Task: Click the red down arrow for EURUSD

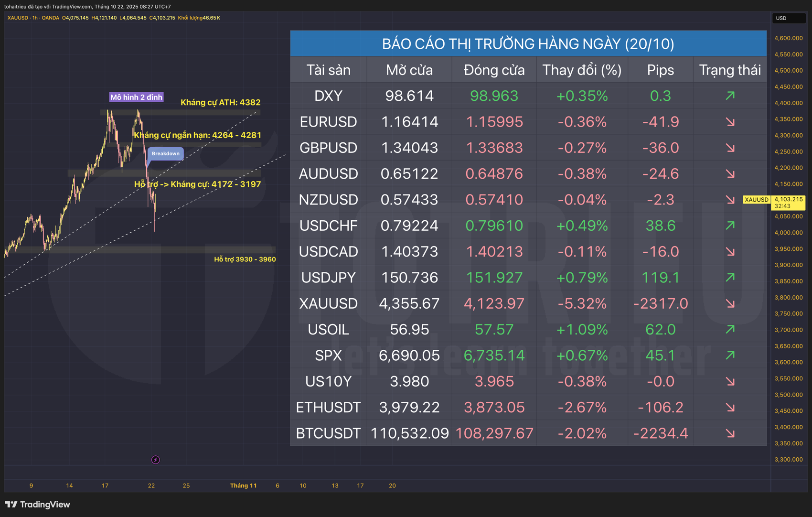Action: pyautogui.click(x=730, y=122)
